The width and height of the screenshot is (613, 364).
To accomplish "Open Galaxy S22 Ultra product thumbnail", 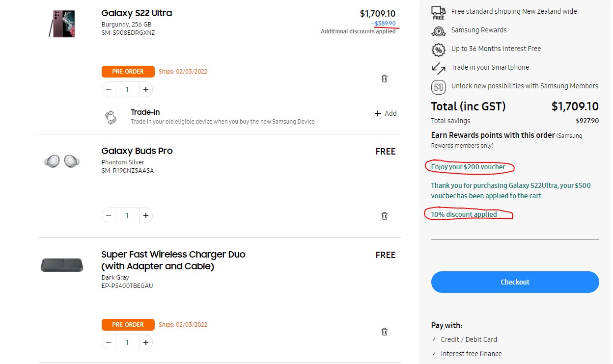I will (63, 24).
